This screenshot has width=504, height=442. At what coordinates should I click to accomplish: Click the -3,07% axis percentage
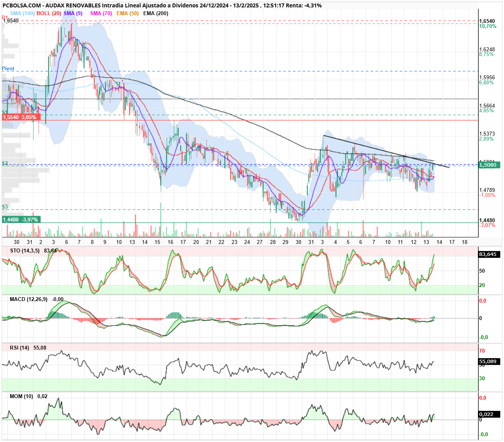[487, 225]
